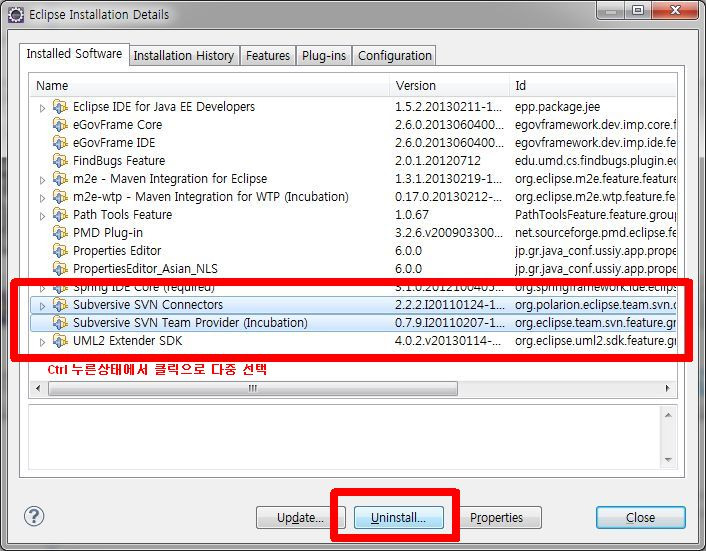
Task: Click the PropertiesEditor_Asian_NLS icon
Action: (60, 269)
